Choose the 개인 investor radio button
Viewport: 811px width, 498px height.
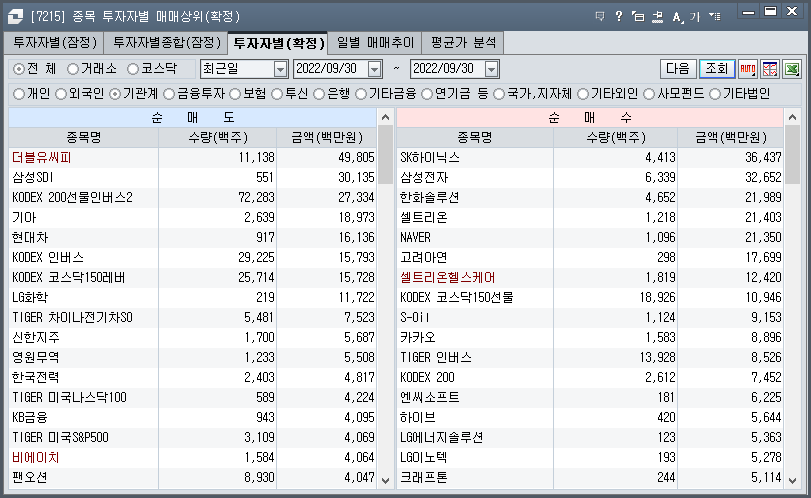pyautogui.click(x=19, y=94)
